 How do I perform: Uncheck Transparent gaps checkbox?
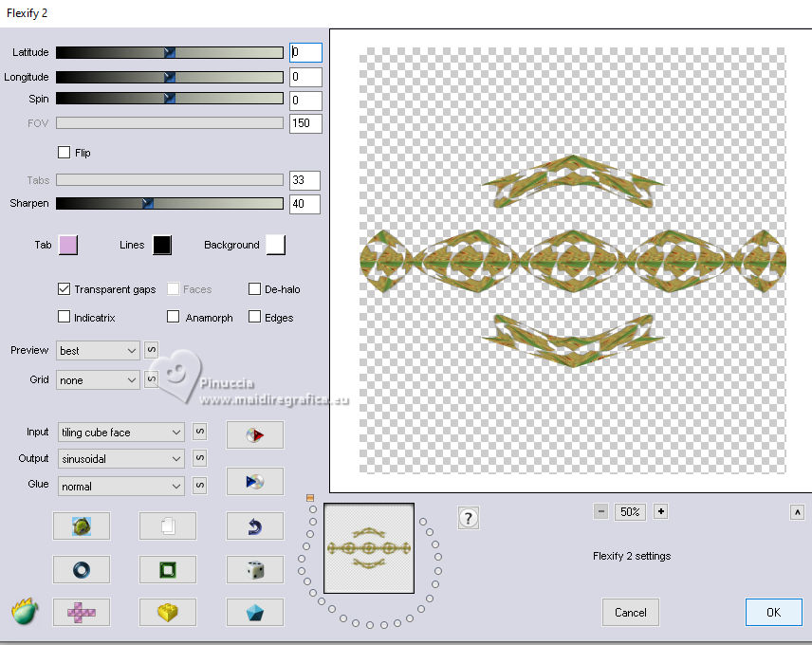tap(64, 289)
